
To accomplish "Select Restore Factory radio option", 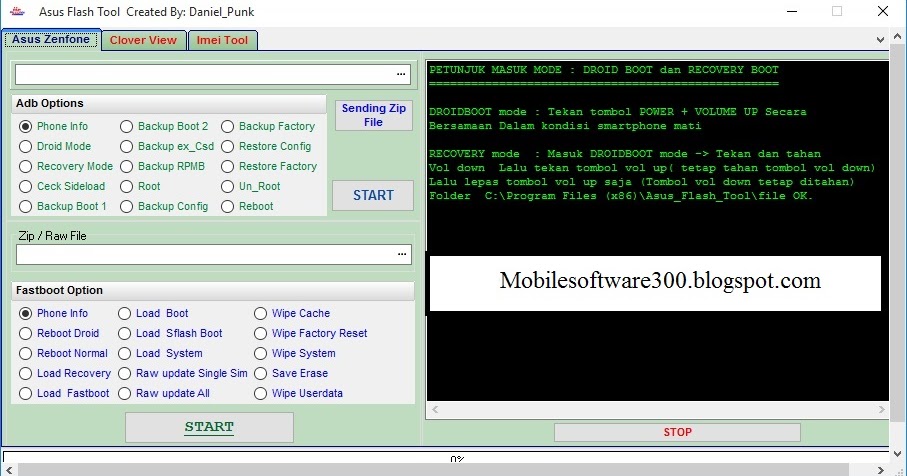I will tap(269, 167).
